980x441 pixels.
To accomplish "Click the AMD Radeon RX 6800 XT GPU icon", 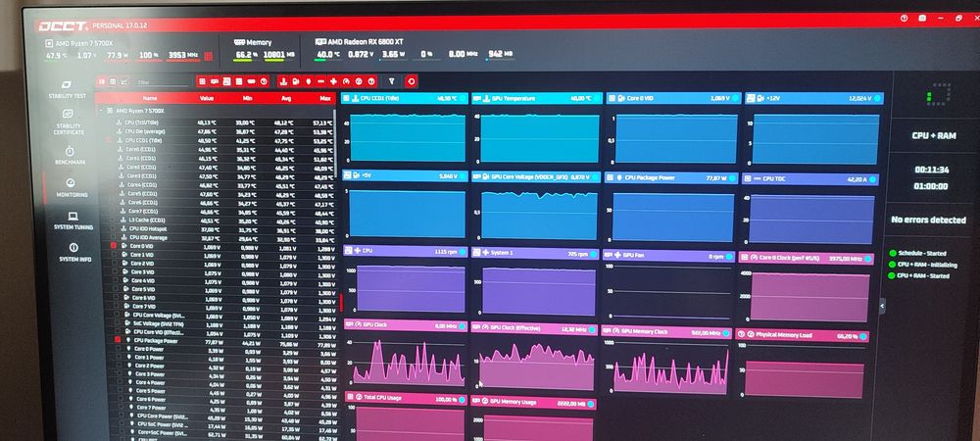I will 320,42.
